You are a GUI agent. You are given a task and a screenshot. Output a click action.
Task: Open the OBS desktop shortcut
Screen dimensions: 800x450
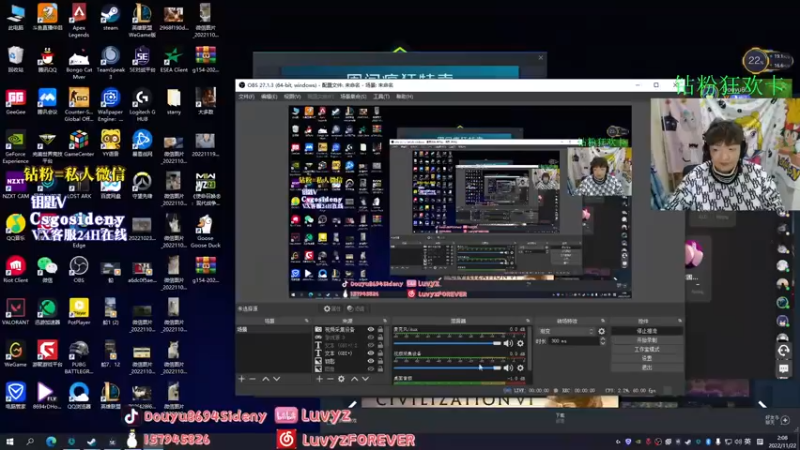pyautogui.click(x=79, y=270)
